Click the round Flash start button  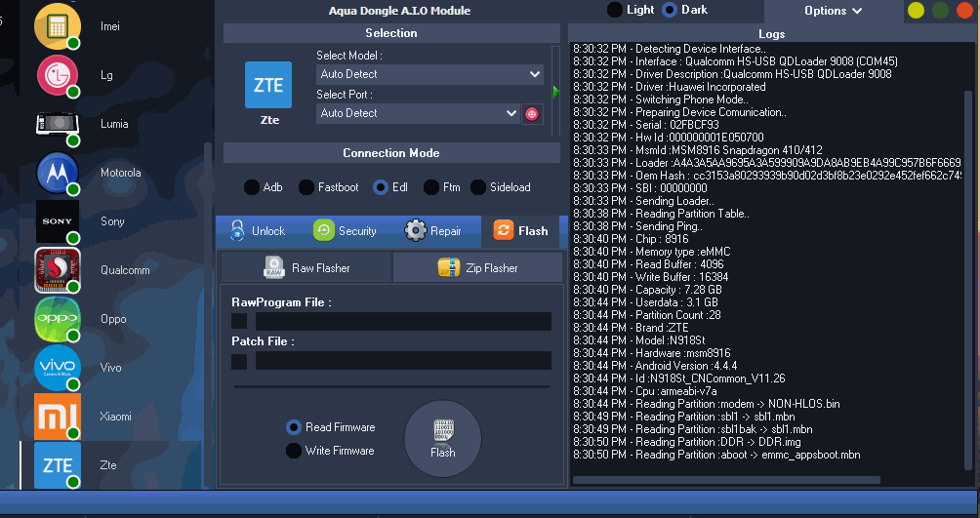(442, 438)
